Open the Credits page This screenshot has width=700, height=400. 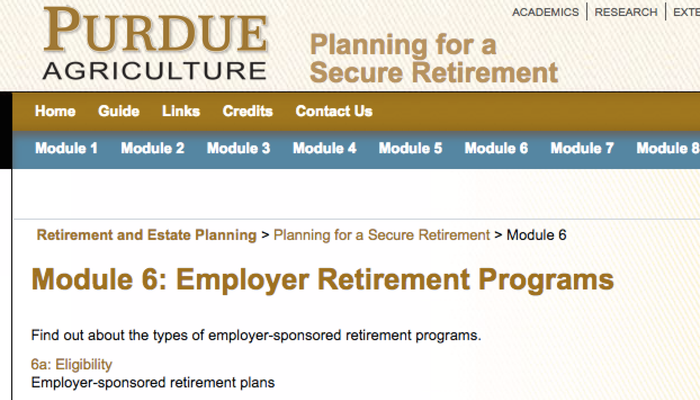pos(248,111)
